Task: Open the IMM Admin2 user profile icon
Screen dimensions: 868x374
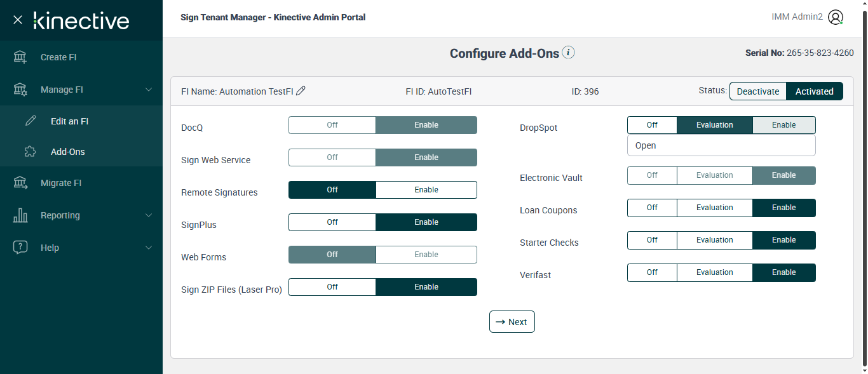Action: click(x=836, y=17)
